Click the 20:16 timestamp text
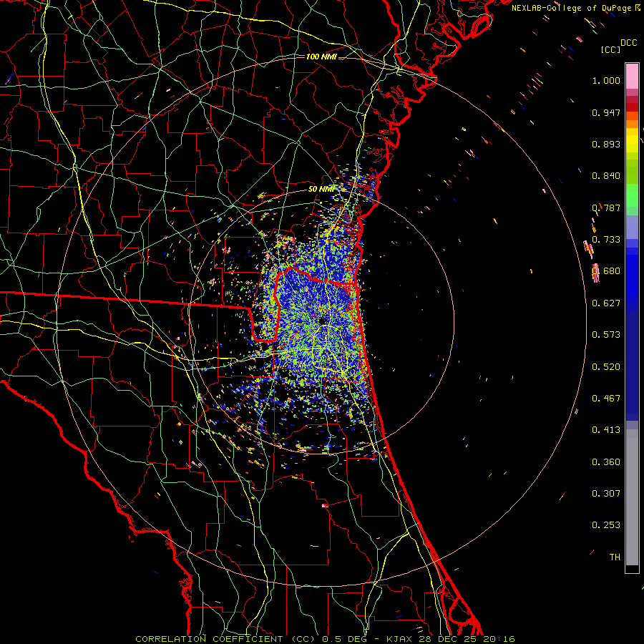Viewport: 644px width, 644px height. [x=499, y=639]
